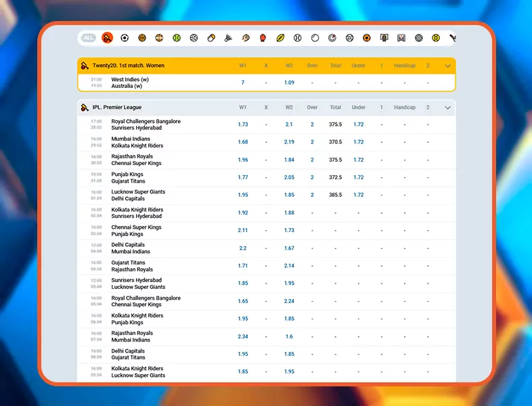Viewport: 532px width, 406px height.
Task: Select the volleyball sport icon
Action: 194,38
